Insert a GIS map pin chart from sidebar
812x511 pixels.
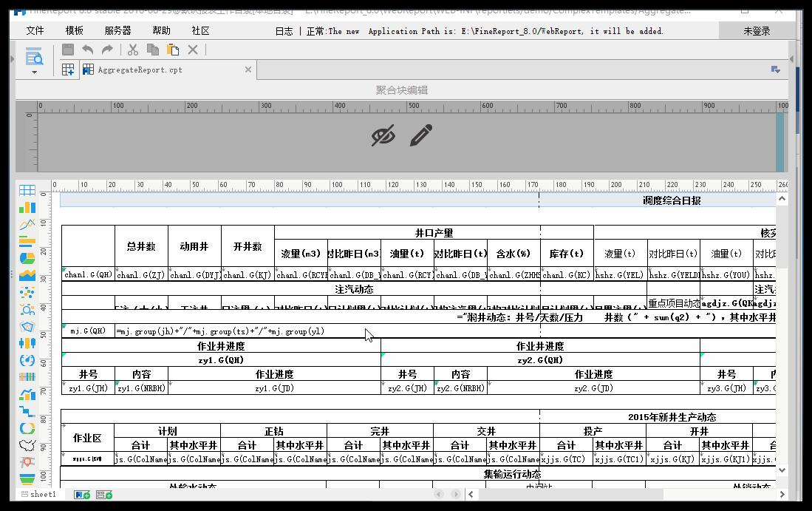(27, 461)
